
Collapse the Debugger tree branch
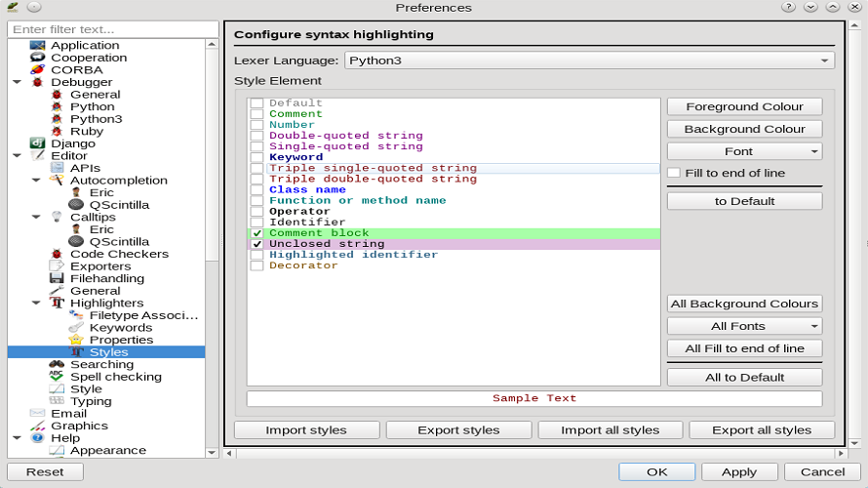[17, 83]
